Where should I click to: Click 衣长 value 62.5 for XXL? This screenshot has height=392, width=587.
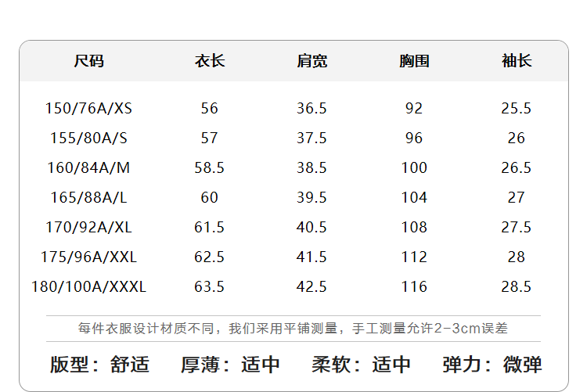click(209, 257)
